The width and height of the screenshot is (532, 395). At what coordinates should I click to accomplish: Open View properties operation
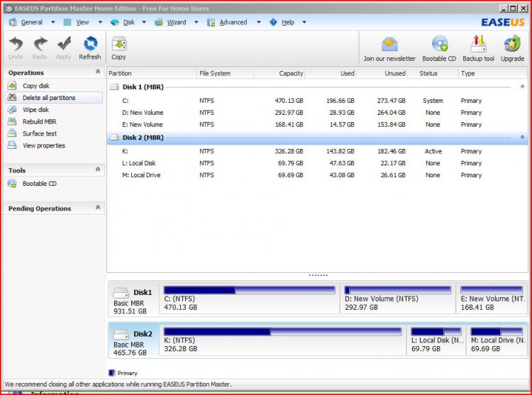coord(43,145)
